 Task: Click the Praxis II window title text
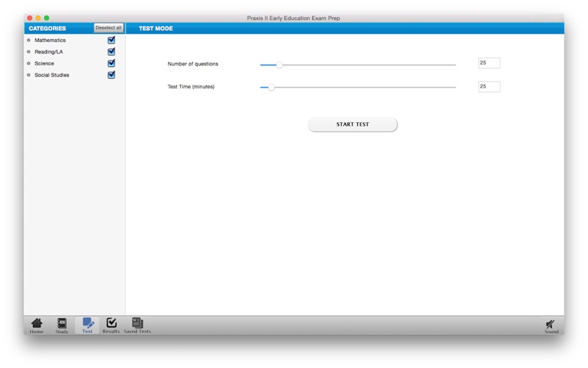(293, 18)
